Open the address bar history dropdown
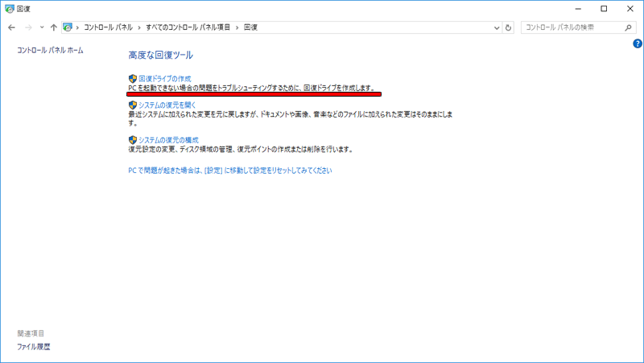Image resolution: width=644 pixels, height=363 pixels. click(x=497, y=27)
